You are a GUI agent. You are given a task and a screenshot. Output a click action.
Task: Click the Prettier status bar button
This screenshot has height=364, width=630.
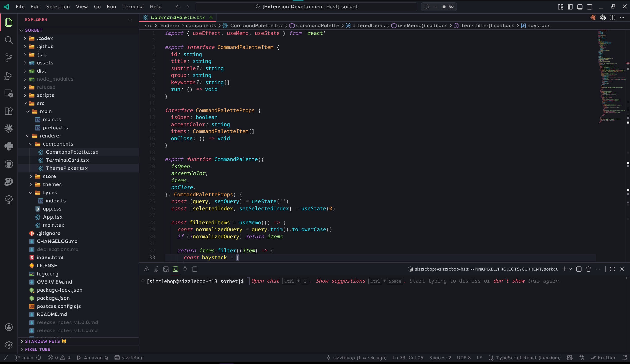pyautogui.click(x=603, y=358)
